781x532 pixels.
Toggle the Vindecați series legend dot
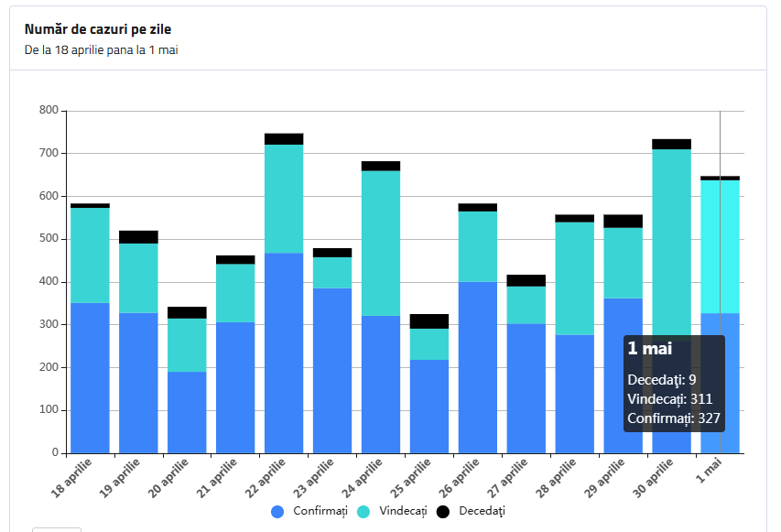coord(364,511)
